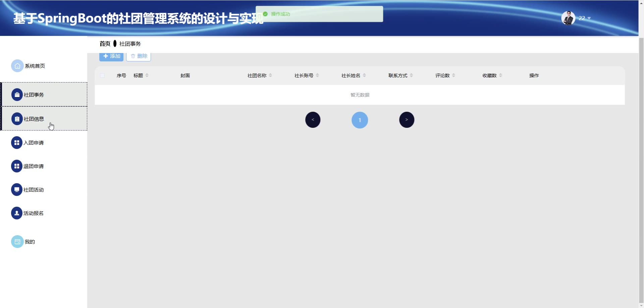Click the 社团事务 breadcrumb text

pos(130,44)
